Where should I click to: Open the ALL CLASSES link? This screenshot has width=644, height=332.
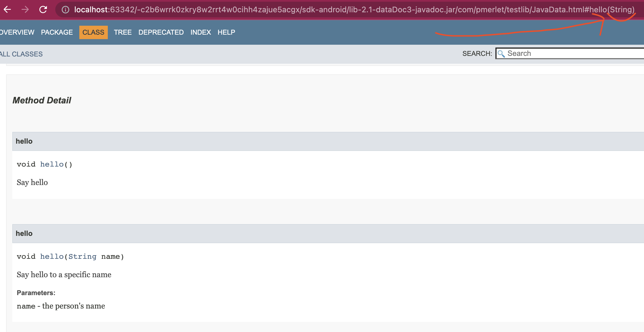click(x=21, y=54)
